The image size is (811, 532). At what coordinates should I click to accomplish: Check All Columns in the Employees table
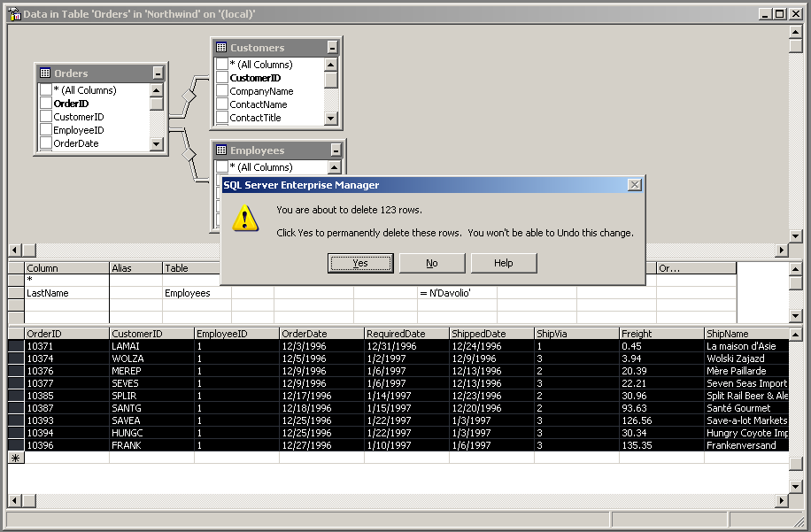coord(221,167)
